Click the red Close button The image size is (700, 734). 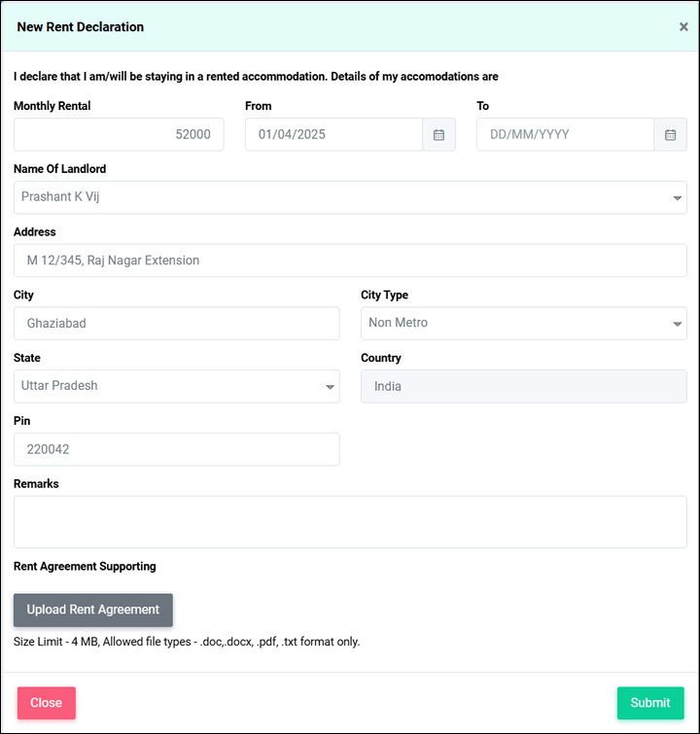pyautogui.click(x=46, y=703)
